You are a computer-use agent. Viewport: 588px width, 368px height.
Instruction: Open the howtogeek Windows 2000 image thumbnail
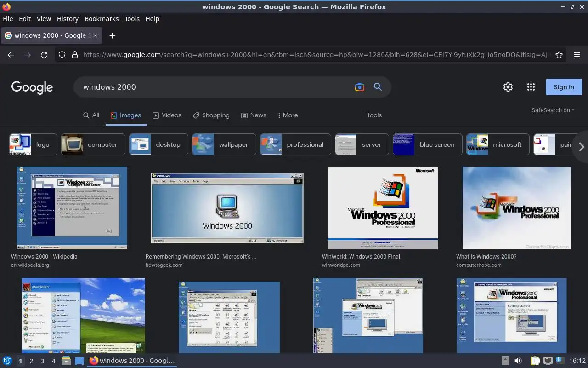pyautogui.click(x=227, y=208)
